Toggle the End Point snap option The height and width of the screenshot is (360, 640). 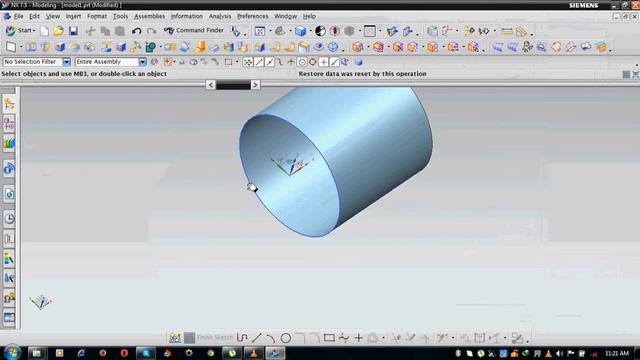pyautogui.click(x=259, y=62)
